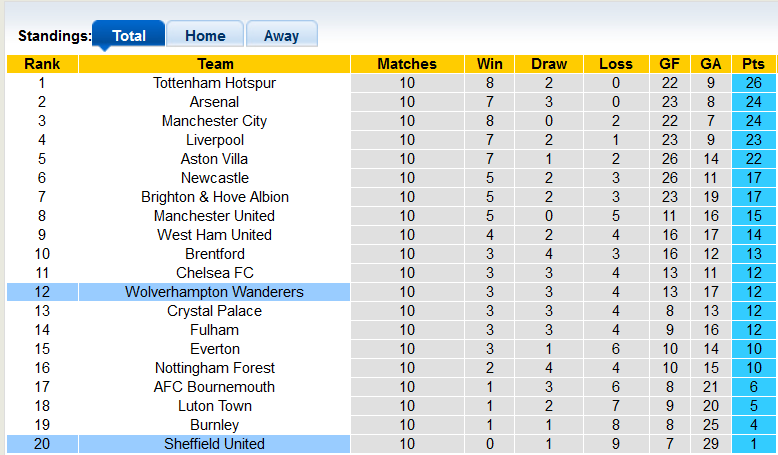Viewport: 778px width, 455px height.
Task: Click the Win column header
Action: click(490, 64)
